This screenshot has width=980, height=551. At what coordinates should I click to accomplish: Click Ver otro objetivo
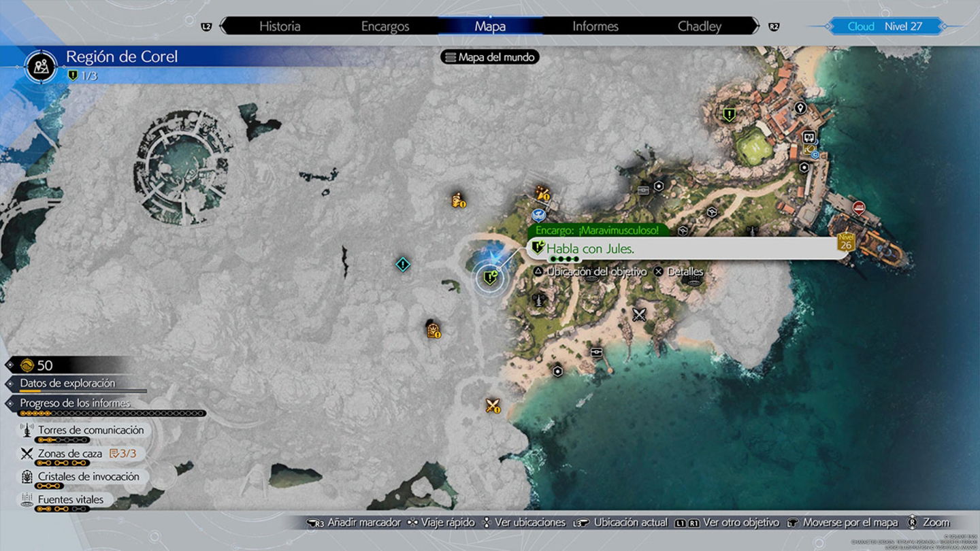[727, 522]
